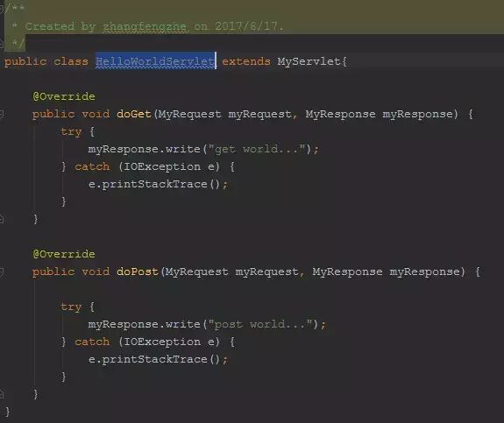Click try keyword inside doPost
Image resolution: width=504 pixels, height=423 pixels.
[x=71, y=307]
